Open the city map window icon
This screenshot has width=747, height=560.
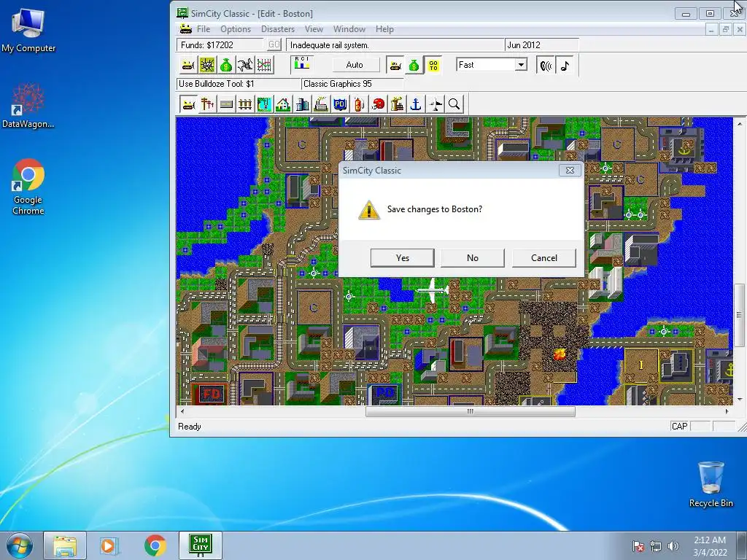click(207, 65)
